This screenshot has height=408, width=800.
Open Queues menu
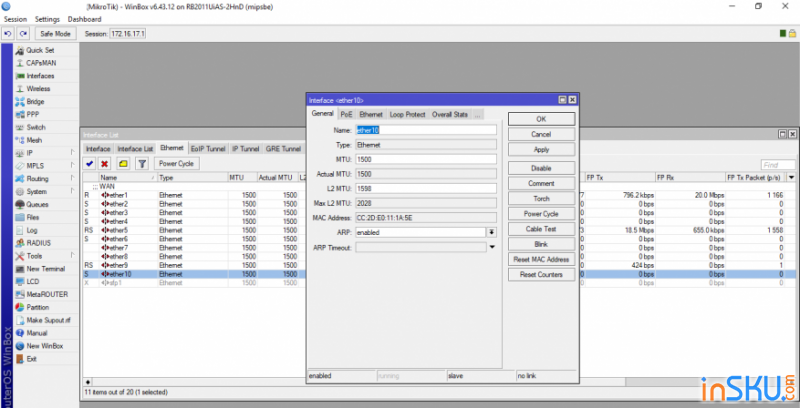(38, 204)
